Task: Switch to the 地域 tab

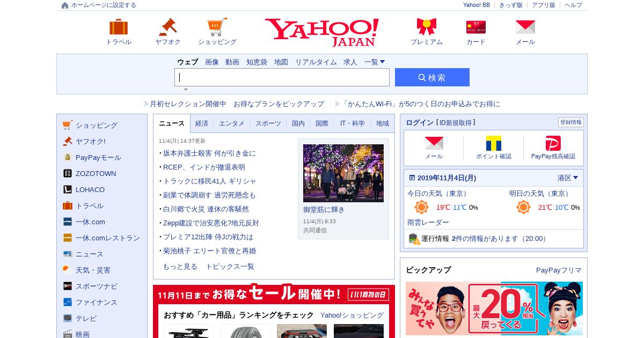Action: (x=383, y=123)
